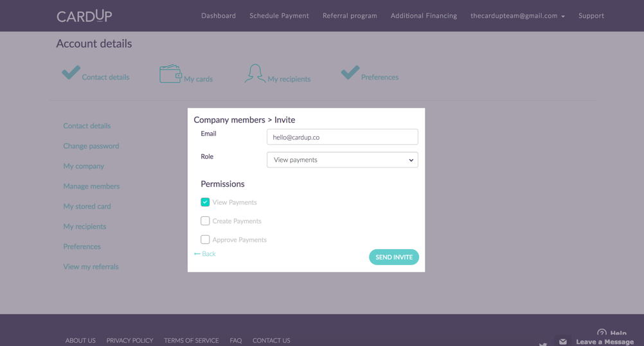Click into the Email input field
The height and width of the screenshot is (346, 644).
342,137
